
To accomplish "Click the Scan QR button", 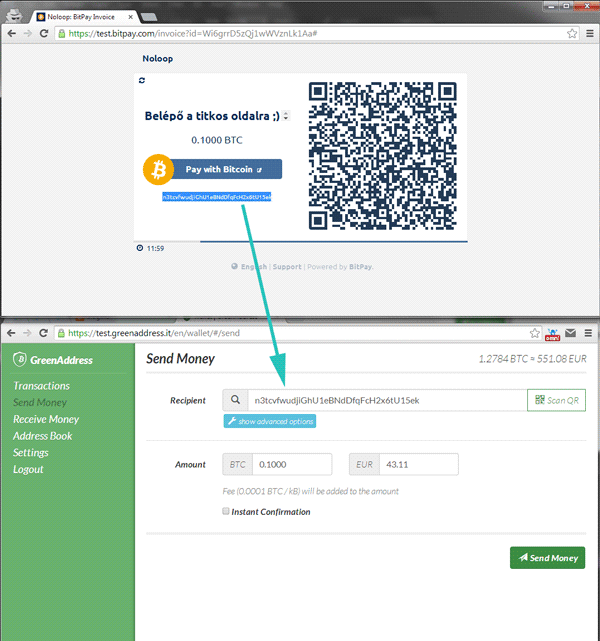I will pos(556,400).
